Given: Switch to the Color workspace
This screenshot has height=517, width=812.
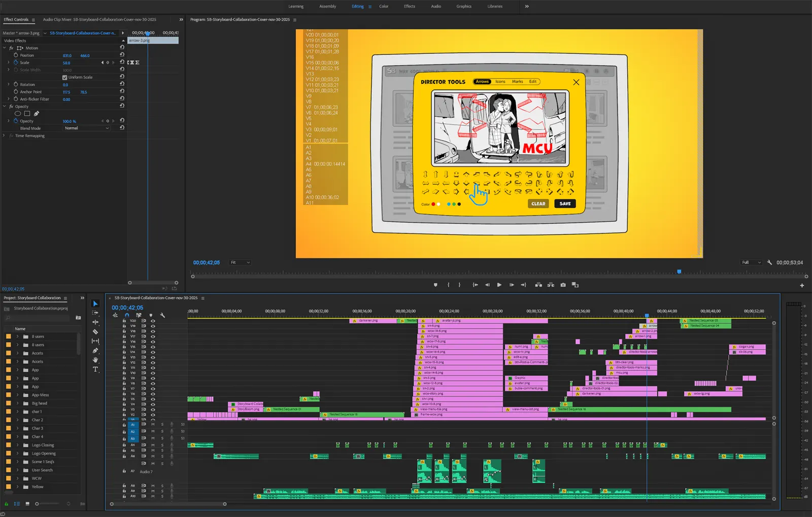Looking at the screenshot, I should [x=384, y=6].
